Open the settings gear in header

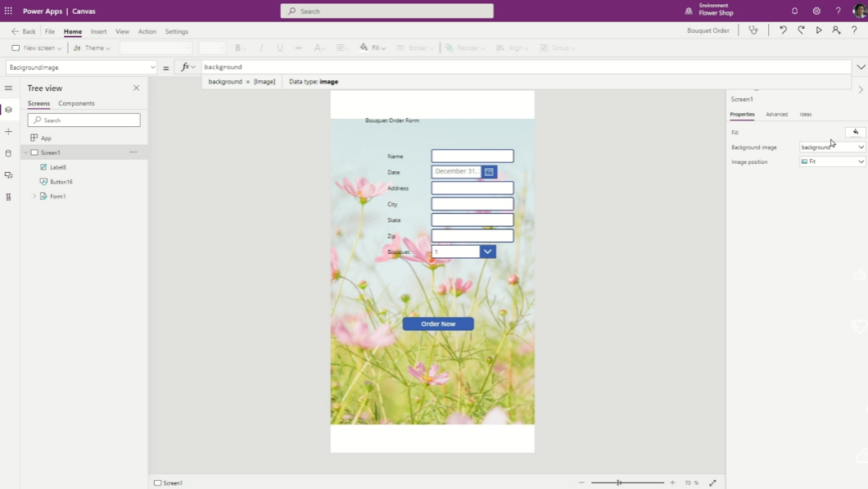tap(816, 11)
